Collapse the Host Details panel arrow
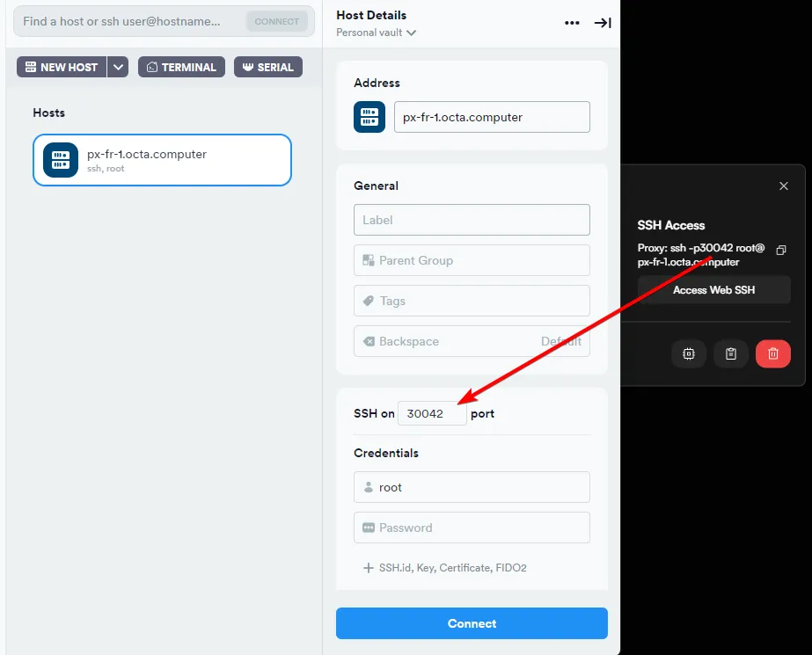The width and height of the screenshot is (812, 655). 603,23
